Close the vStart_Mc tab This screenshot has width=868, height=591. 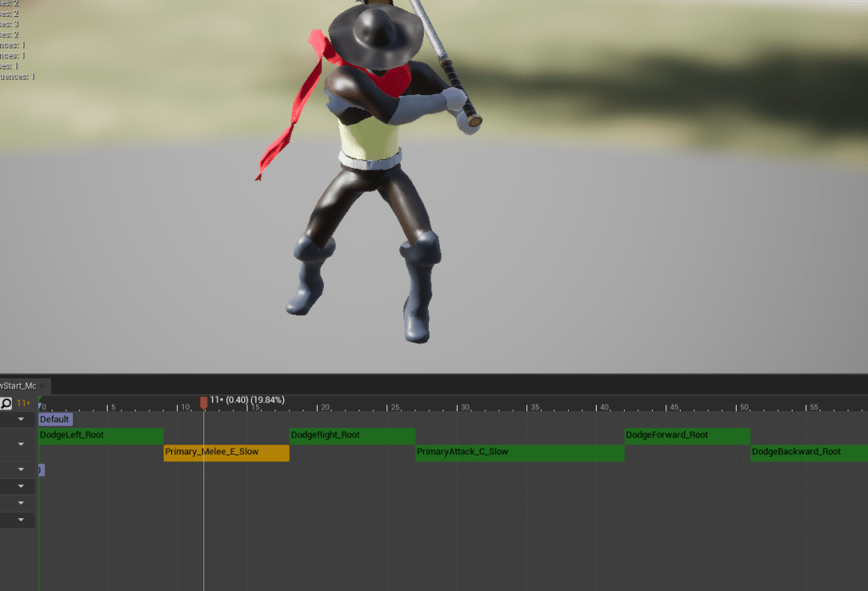pyautogui.click(x=43, y=386)
